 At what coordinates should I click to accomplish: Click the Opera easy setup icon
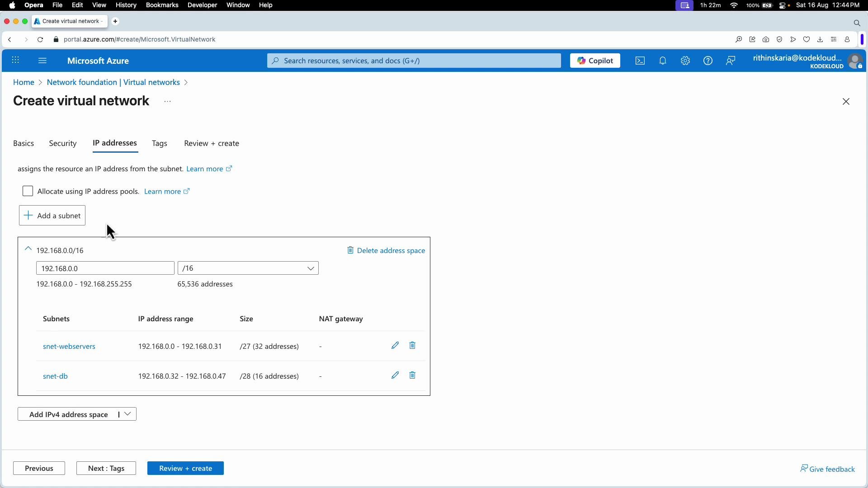pos(834,40)
